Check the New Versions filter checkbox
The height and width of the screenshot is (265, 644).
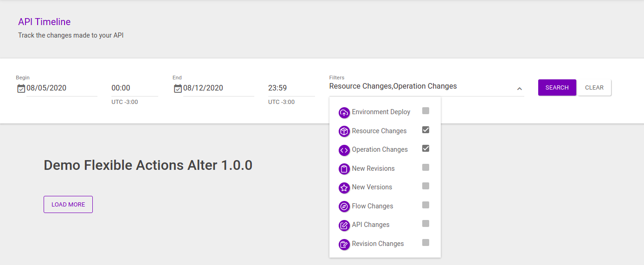[x=425, y=186]
